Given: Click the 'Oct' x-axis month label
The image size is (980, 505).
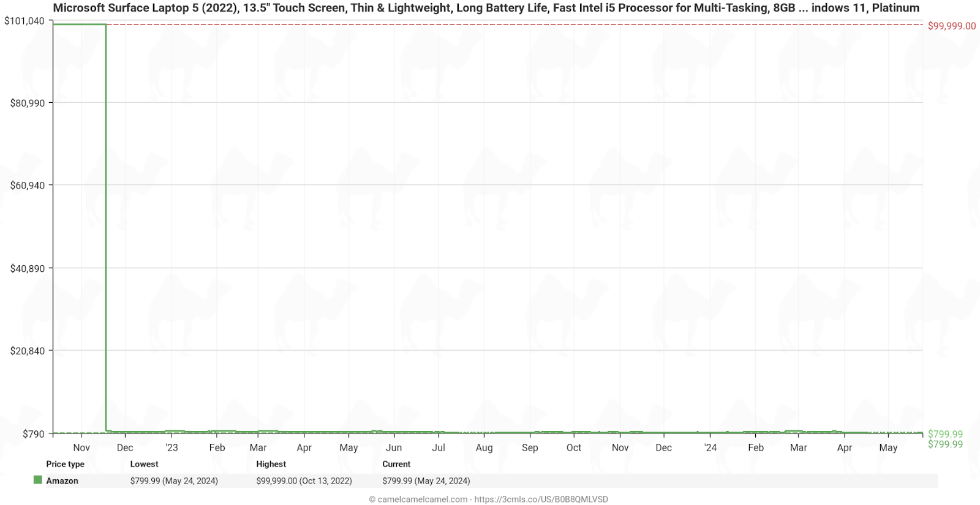Looking at the screenshot, I should tap(574, 447).
